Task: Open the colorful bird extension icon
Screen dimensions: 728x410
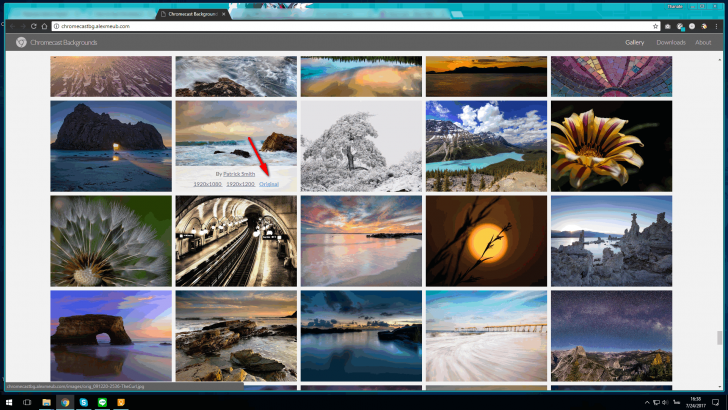Action: 704,26
